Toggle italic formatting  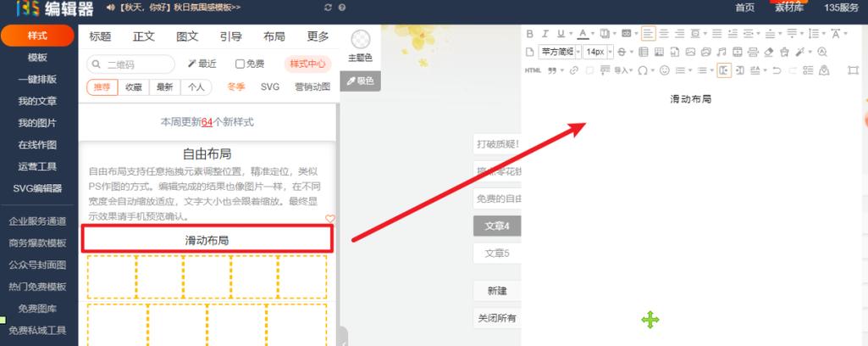coord(545,34)
